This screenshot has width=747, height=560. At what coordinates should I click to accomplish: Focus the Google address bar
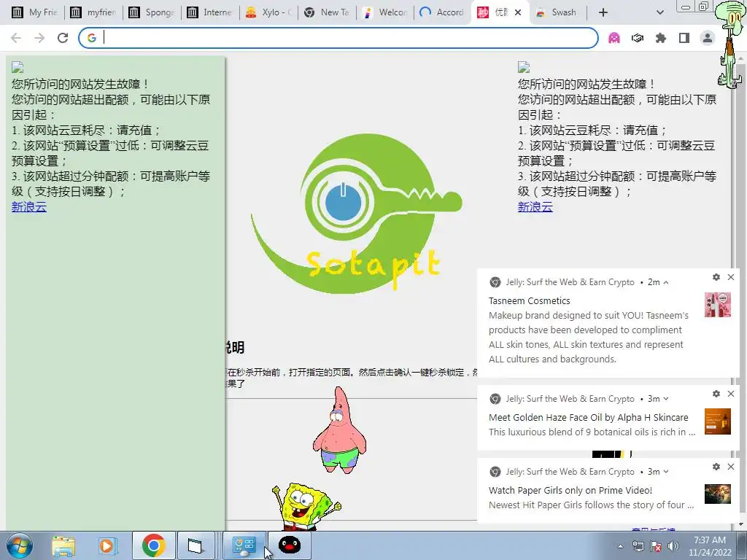(338, 38)
